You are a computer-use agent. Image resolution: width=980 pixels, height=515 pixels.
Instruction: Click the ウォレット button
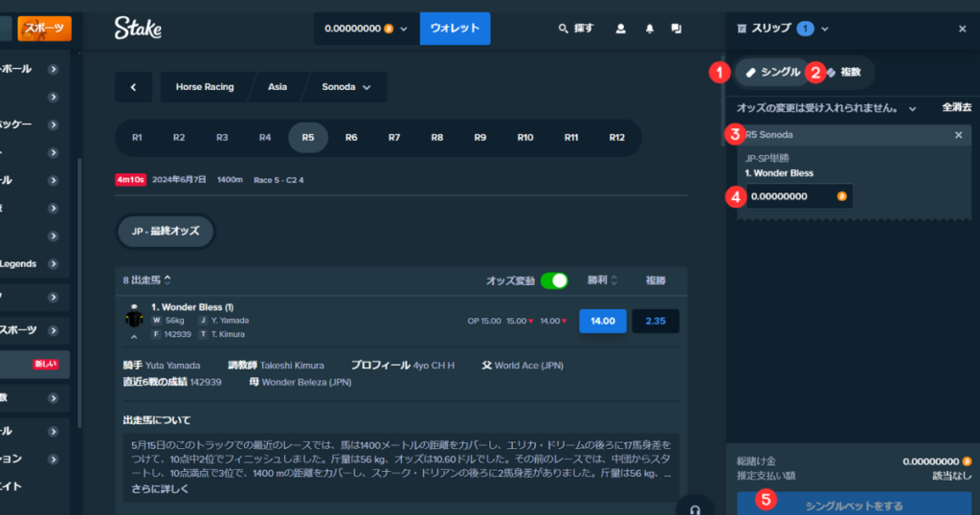455,29
